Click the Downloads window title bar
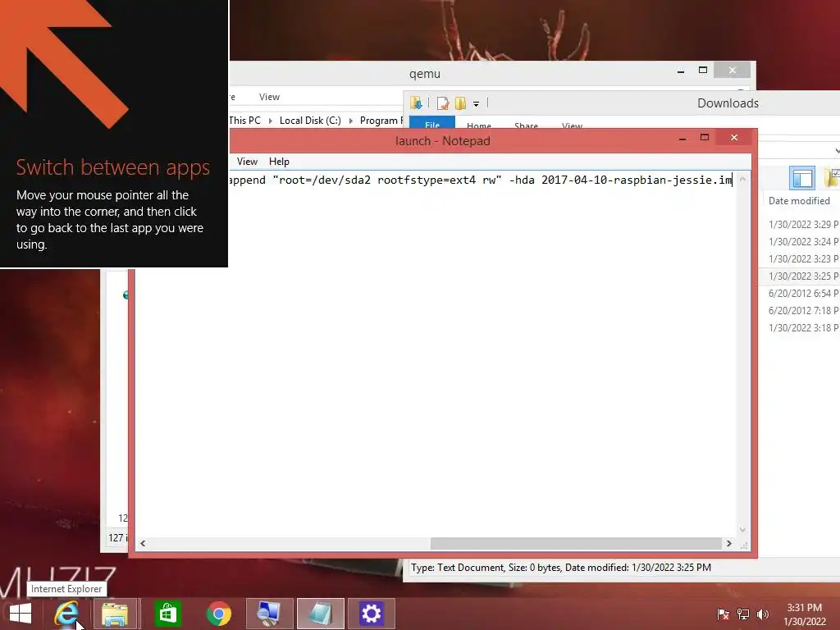The image size is (840, 630). click(x=728, y=103)
